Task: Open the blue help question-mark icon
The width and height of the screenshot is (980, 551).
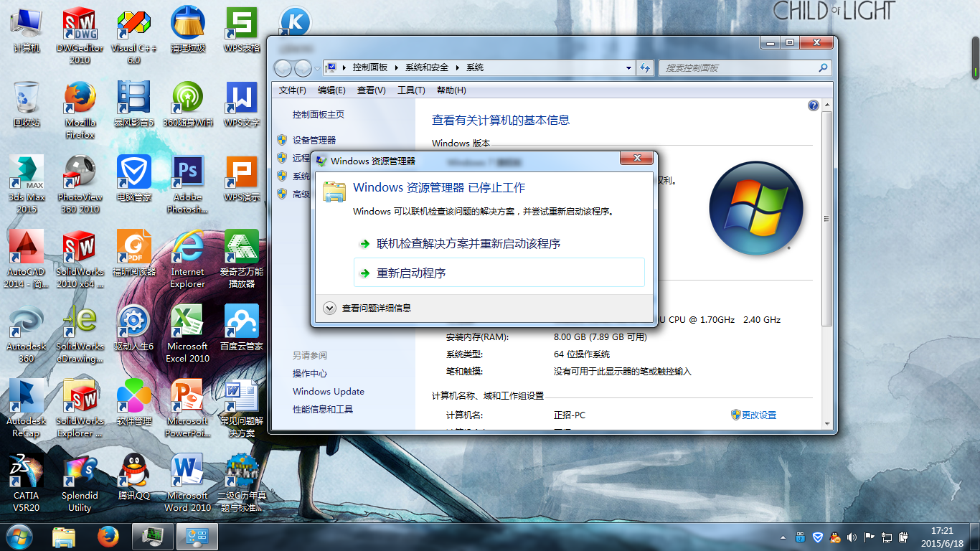Action: 813,105
